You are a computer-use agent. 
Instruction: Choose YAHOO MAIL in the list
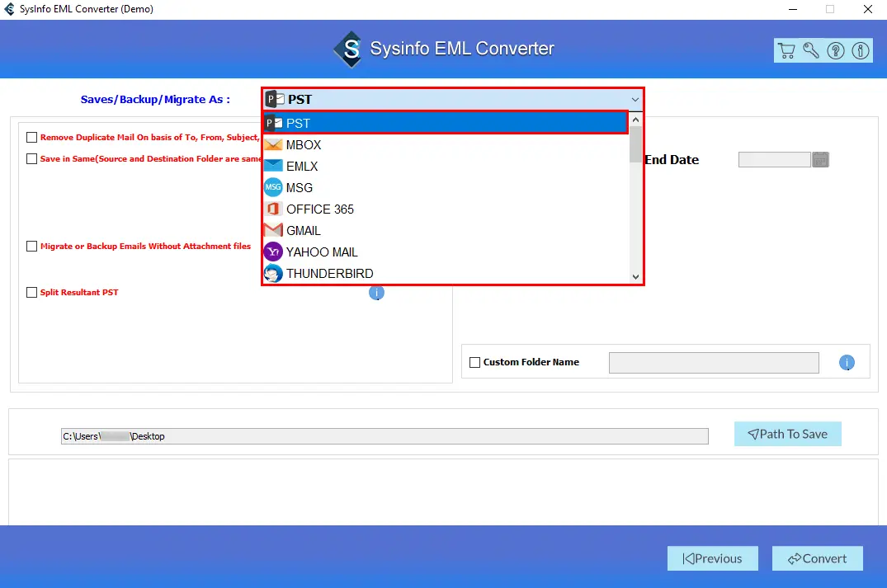(446, 252)
